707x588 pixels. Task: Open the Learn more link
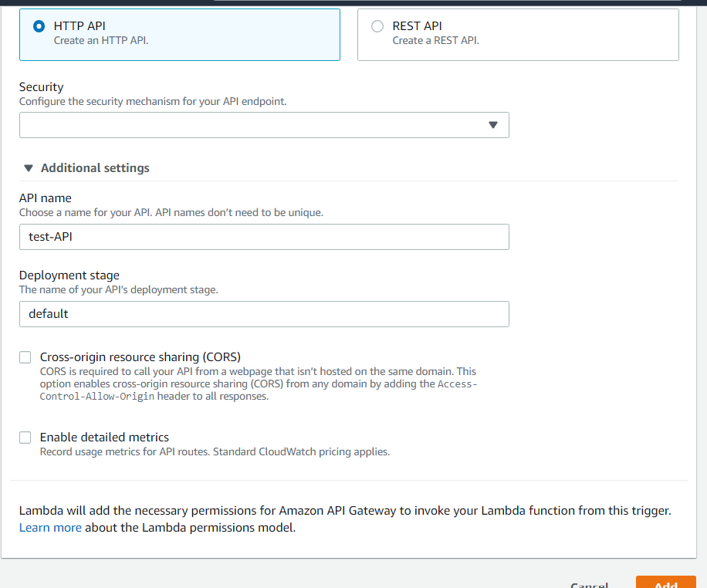(50, 528)
